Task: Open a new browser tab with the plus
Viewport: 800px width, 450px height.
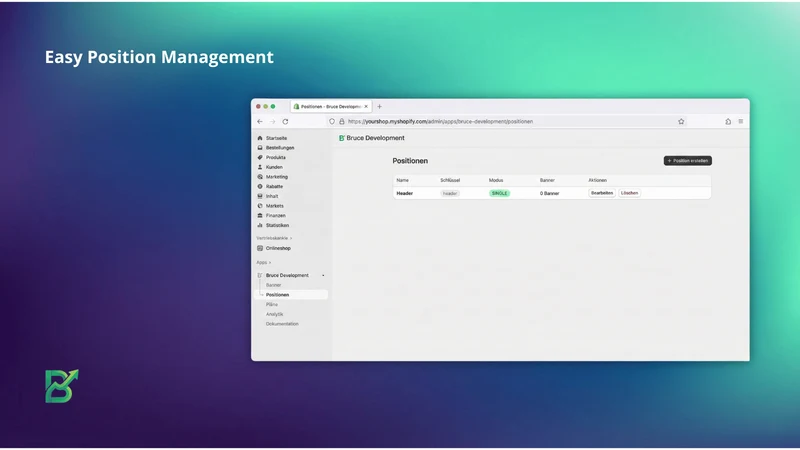Action: [x=379, y=107]
